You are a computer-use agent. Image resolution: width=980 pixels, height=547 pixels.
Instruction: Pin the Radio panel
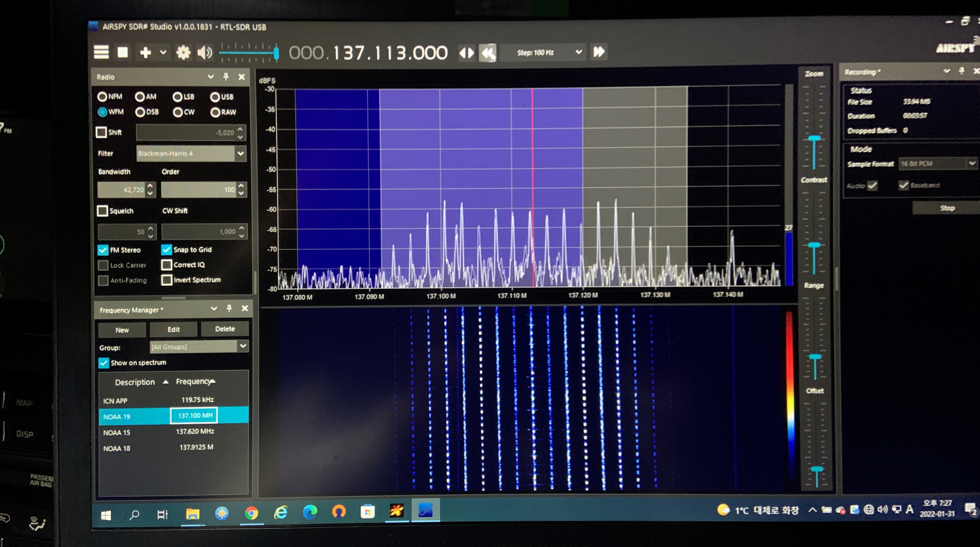point(226,77)
